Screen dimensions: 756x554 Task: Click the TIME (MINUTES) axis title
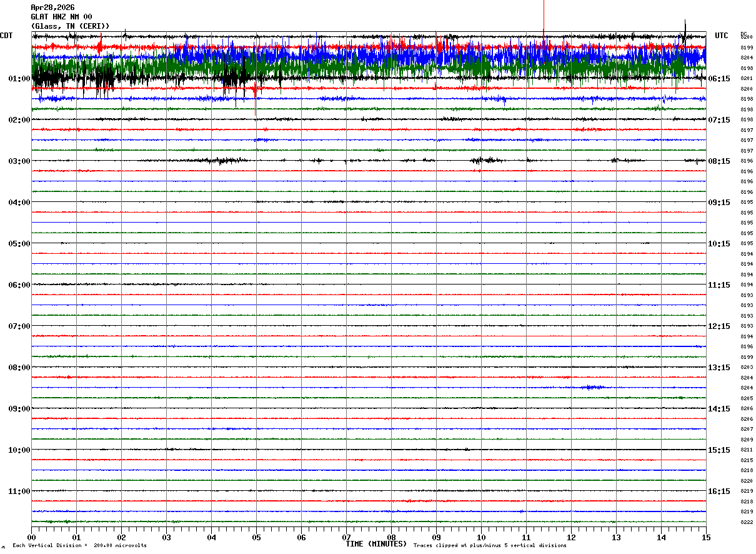pyautogui.click(x=376, y=544)
